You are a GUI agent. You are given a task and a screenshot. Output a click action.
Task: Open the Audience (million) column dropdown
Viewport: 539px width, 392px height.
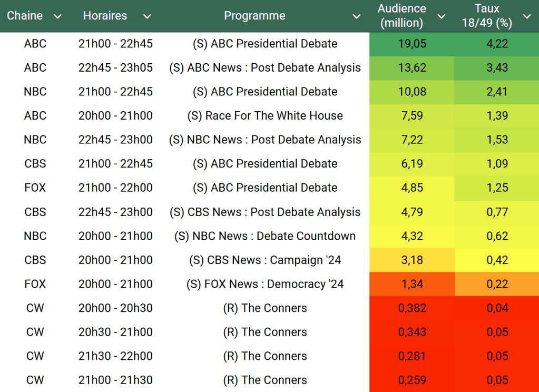tap(442, 16)
